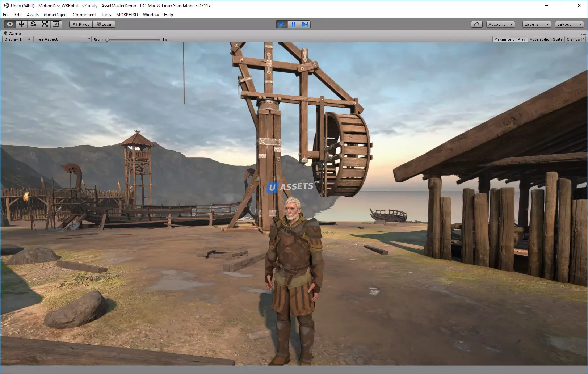The width and height of the screenshot is (588, 374).
Task: Click the Game view Scale slider
Action: (x=133, y=39)
